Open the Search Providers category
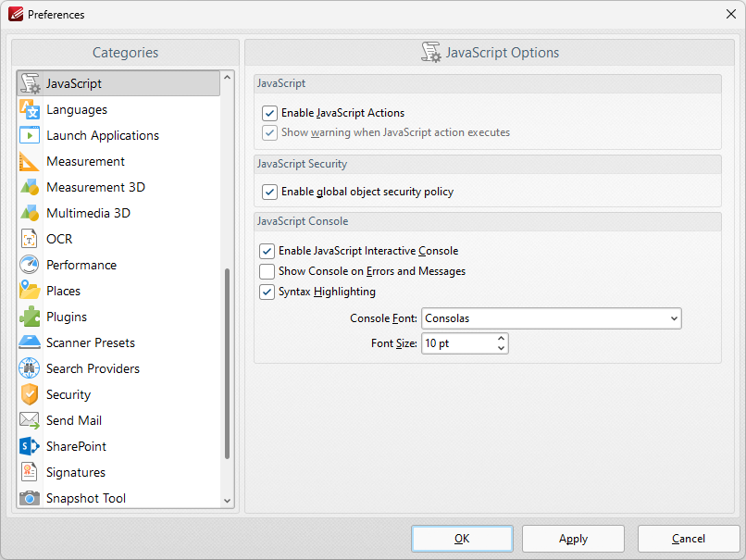 tap(118, 368)
